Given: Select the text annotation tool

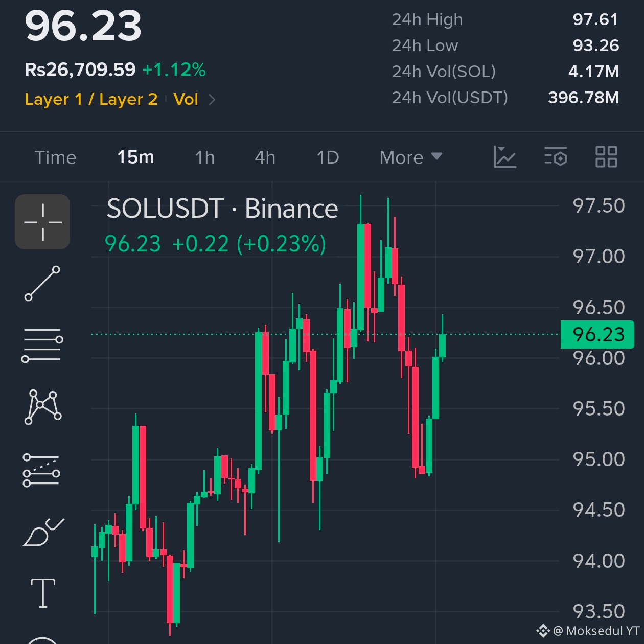Looking at the screenshot, I should tap(43, 593).
